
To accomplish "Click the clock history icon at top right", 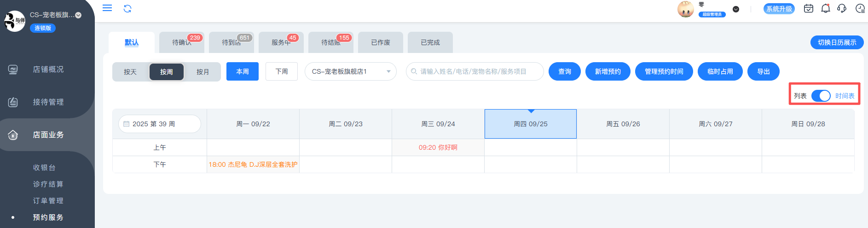I will pyautogui.click(x=860, y=8).
